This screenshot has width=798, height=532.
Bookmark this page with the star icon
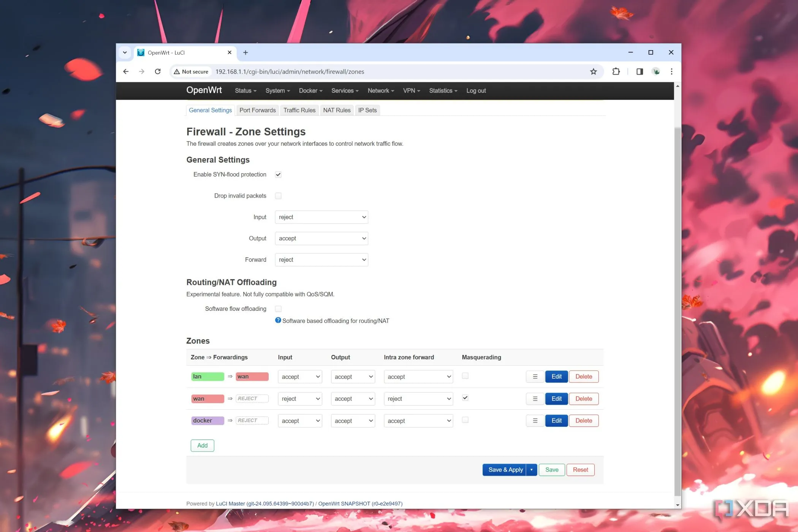[593, 71]
